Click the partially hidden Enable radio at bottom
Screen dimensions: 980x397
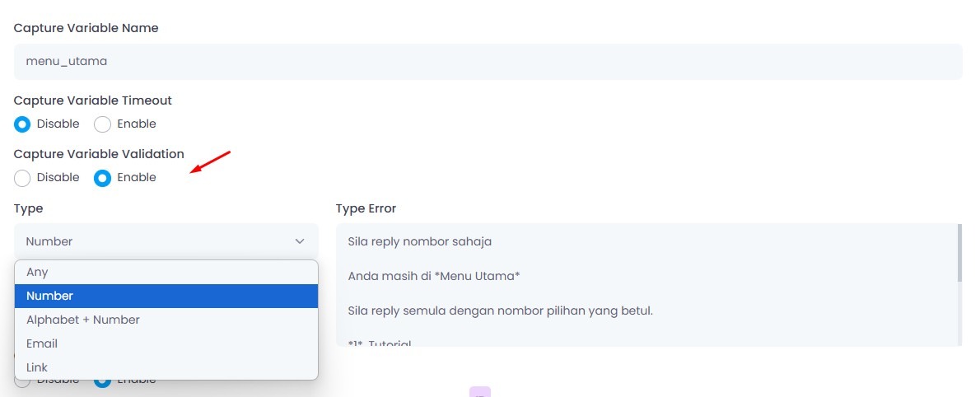tap(102, 381)
